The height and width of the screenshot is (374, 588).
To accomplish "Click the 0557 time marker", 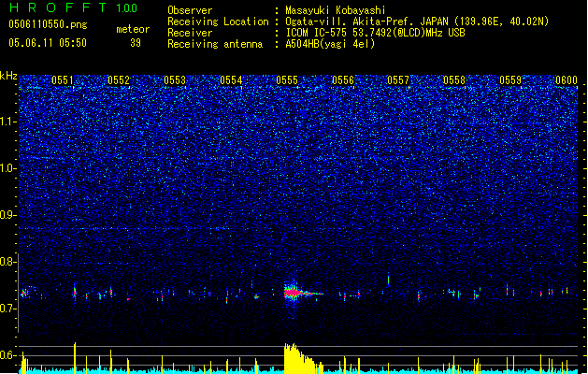I will (398, 80).
